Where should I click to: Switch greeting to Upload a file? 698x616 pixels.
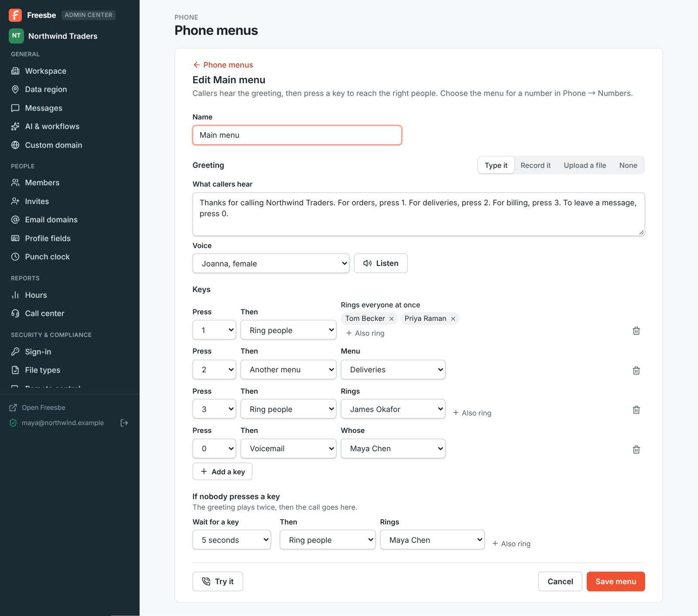coord(585,165)
